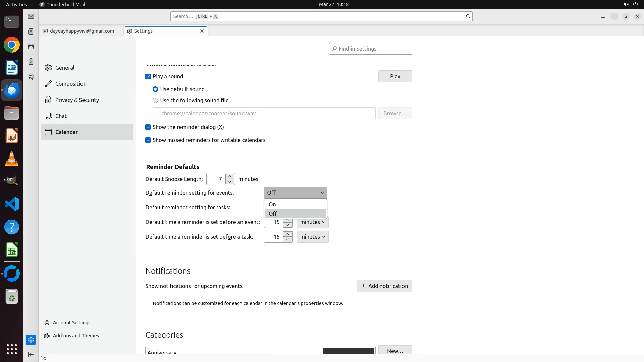The height and width of the screenshot is (362, 644).
Task: Open Privacy & Security settings section
Action: [x=77, y=100]
